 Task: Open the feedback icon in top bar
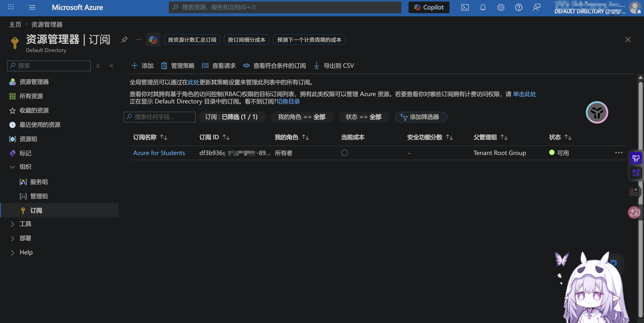click(x=536, y=7)
